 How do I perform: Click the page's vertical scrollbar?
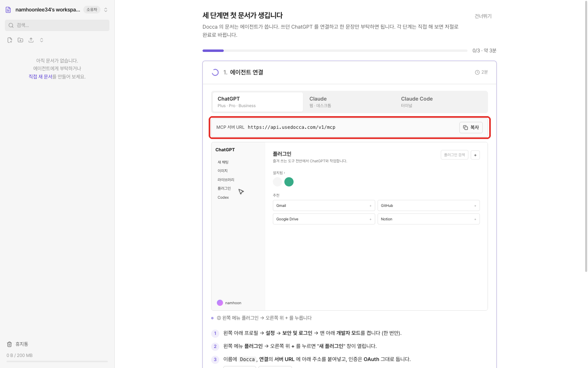tap(586, 137)
